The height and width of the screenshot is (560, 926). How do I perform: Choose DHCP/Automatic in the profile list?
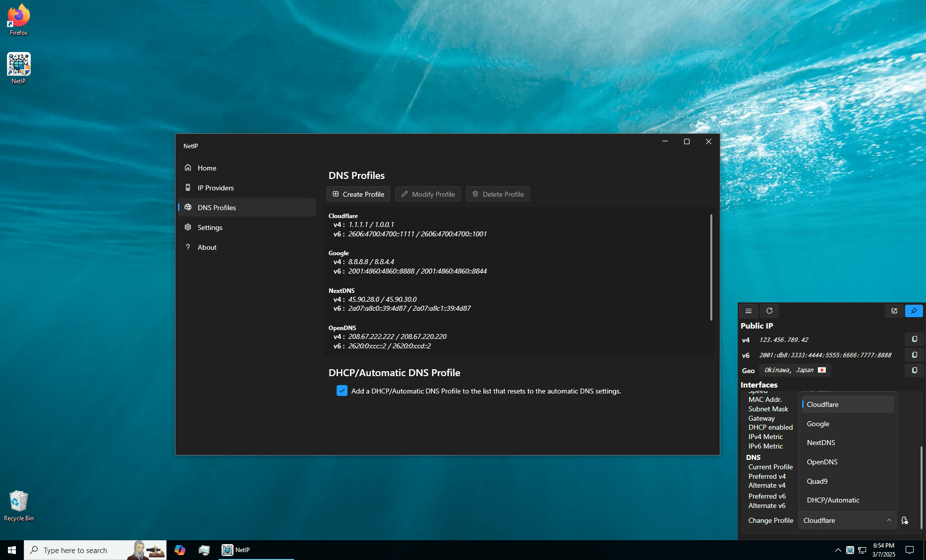[833, 500]
